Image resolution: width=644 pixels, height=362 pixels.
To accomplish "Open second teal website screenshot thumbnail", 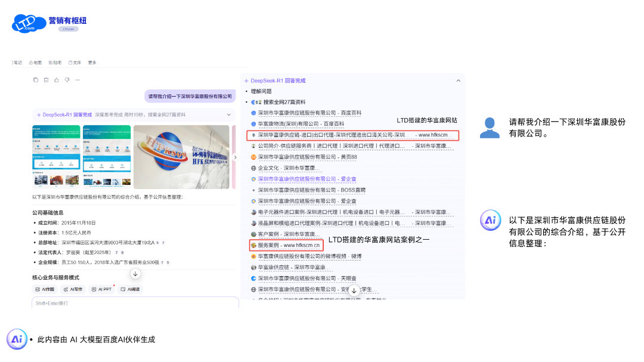I will pos(107,156).
